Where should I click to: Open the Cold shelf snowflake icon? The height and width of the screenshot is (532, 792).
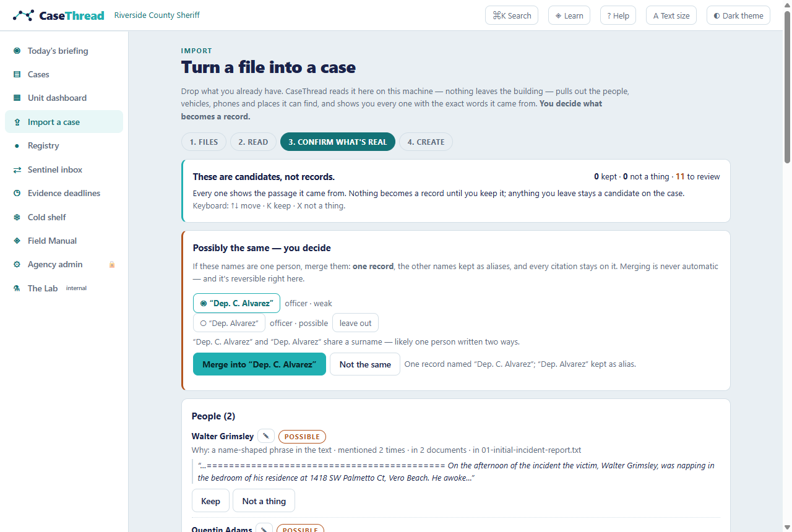coord(17,217)
